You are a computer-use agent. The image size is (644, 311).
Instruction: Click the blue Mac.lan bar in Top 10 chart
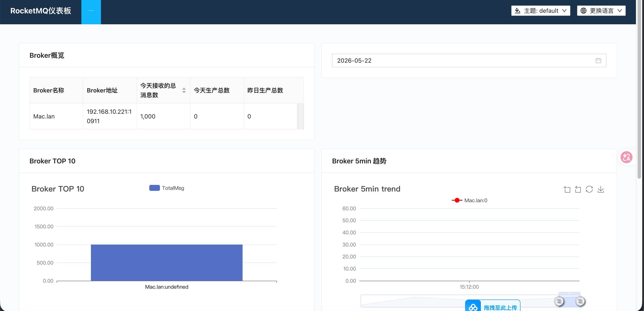pos(167,262)
